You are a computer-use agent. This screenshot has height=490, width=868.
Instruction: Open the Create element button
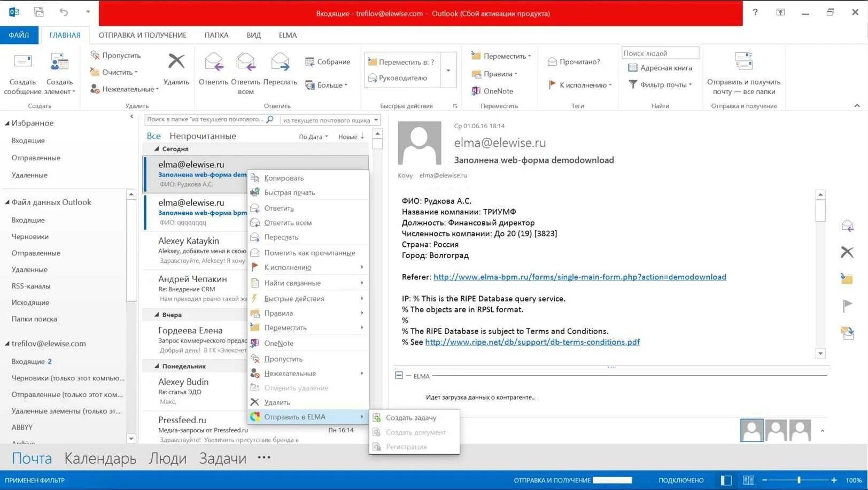[59, 74]
